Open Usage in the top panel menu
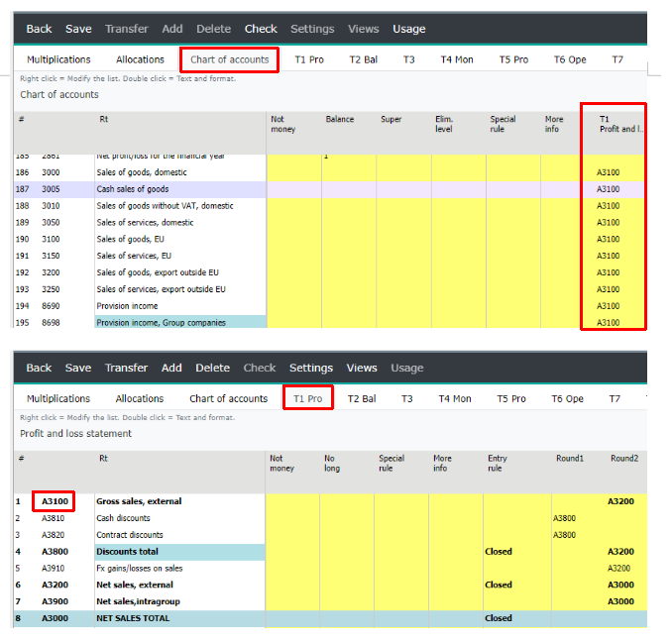Image resolution: width=672 pixels, height=643 pixels. pos(409,29)
